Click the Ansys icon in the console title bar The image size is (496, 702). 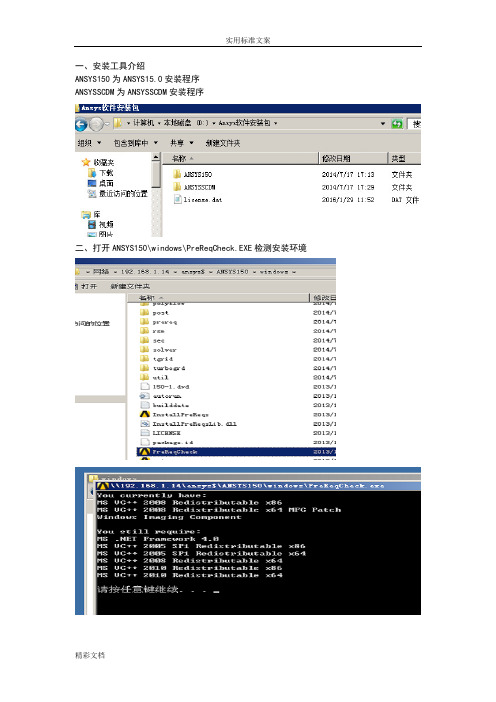click(x=103, y=486)
